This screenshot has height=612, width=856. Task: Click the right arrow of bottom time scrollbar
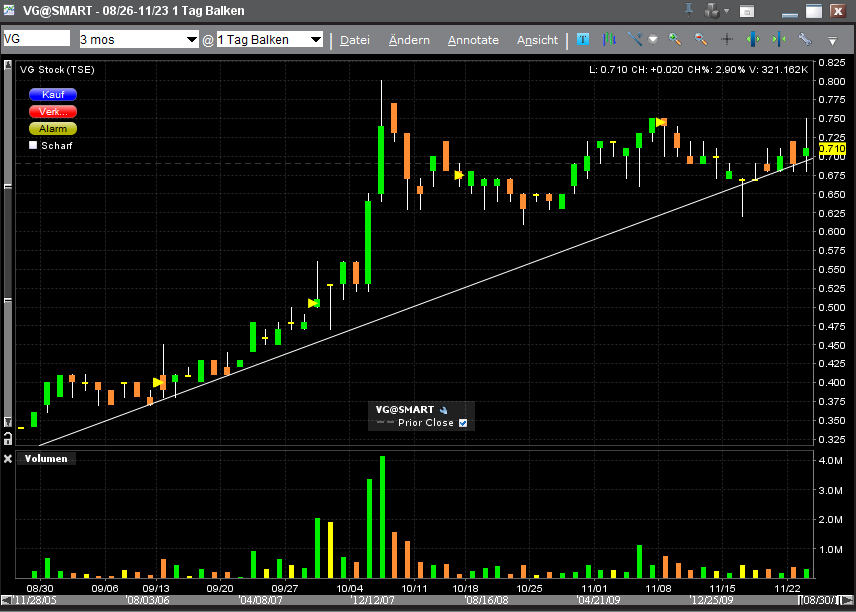tap(848, 600)
